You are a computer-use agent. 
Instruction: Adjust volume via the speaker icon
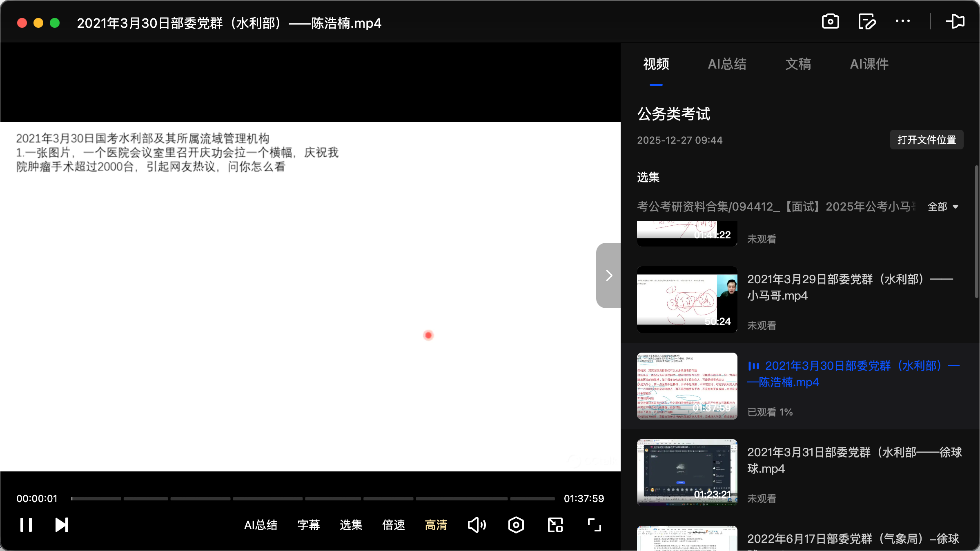point(477,525)
